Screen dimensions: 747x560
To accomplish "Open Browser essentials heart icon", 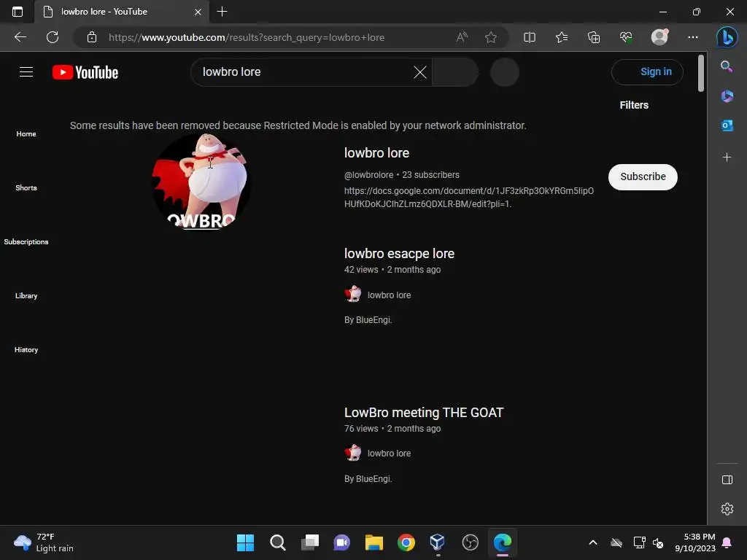I will click(626, 37).
